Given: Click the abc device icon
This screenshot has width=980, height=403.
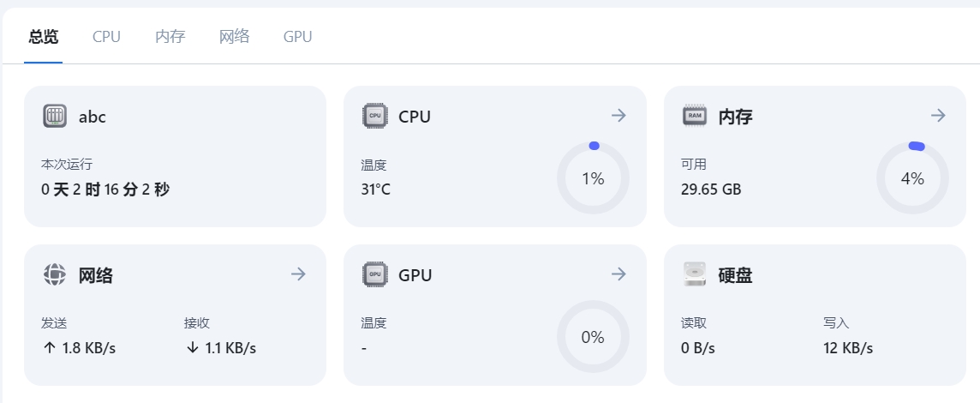Looking at the screenshot, I should [x=55, y=116].
